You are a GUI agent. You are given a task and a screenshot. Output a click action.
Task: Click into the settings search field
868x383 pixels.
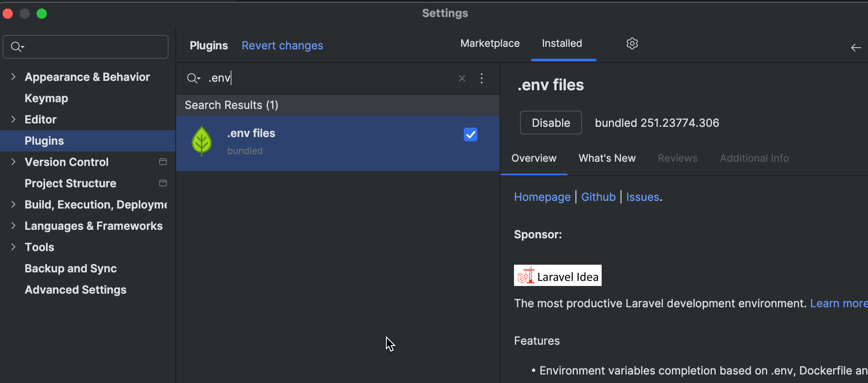pyautogui.click(x=94, y=47)
